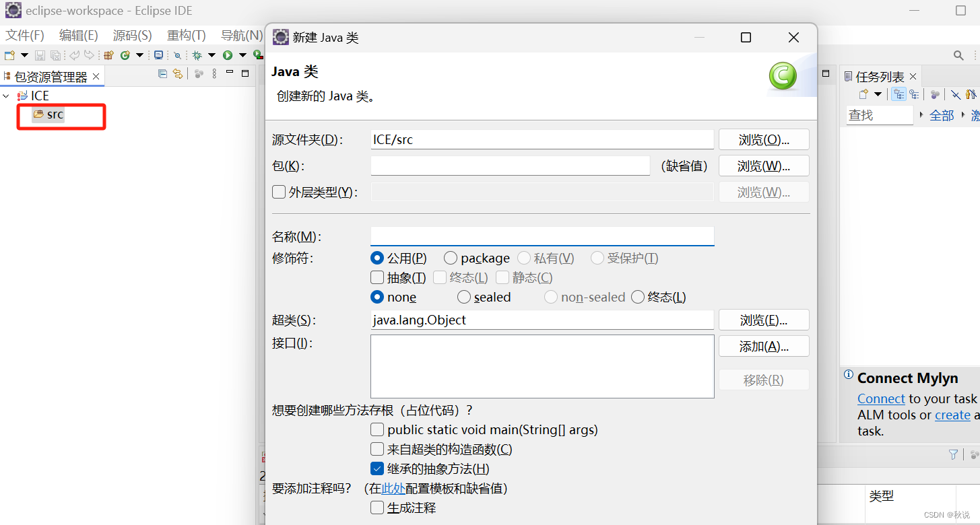Open the New wizard dropdown arrow

(x=24, y=55)
